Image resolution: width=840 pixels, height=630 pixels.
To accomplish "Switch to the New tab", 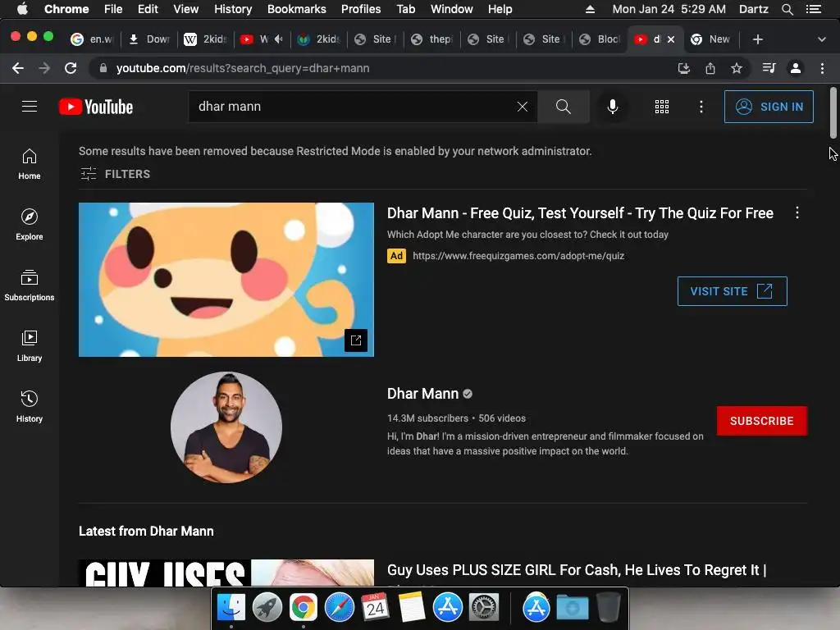I will (x=711, y=39).
